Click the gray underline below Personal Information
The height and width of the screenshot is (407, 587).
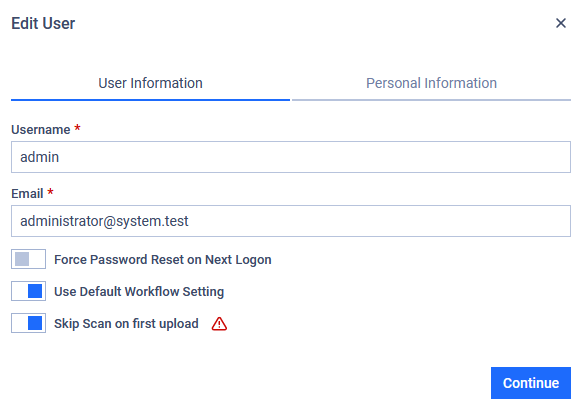[431, 100]
